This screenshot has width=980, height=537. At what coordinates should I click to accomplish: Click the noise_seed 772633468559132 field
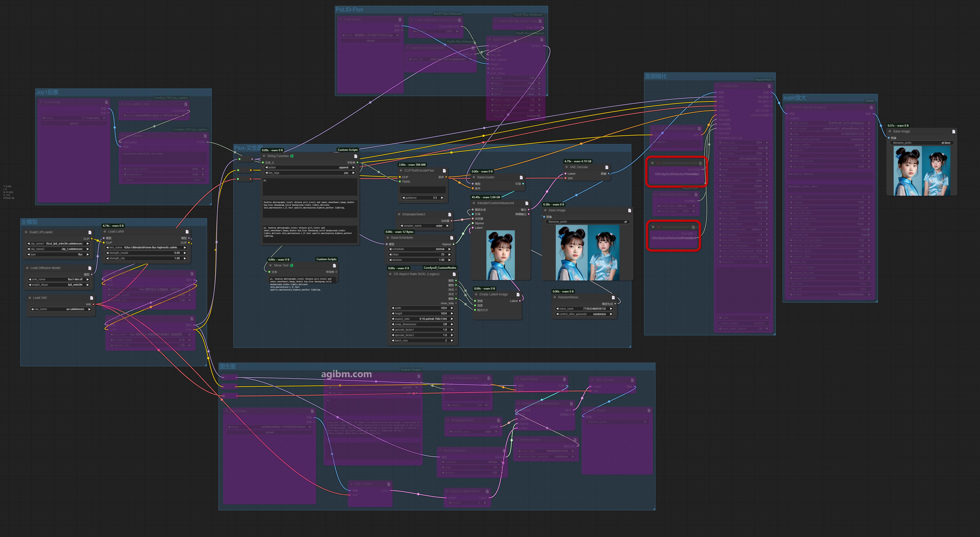point(584,309)
